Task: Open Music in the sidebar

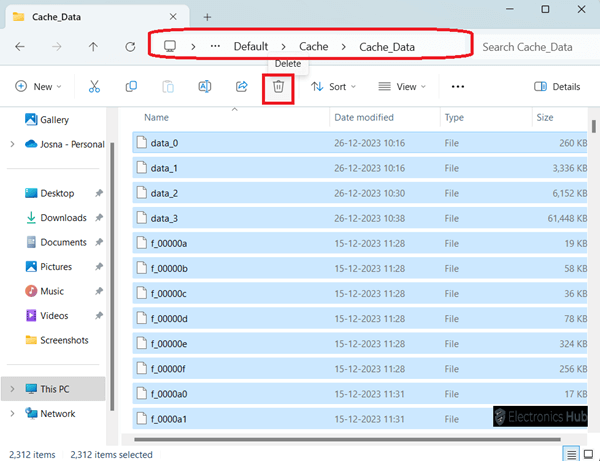Action: coord(44,291)
